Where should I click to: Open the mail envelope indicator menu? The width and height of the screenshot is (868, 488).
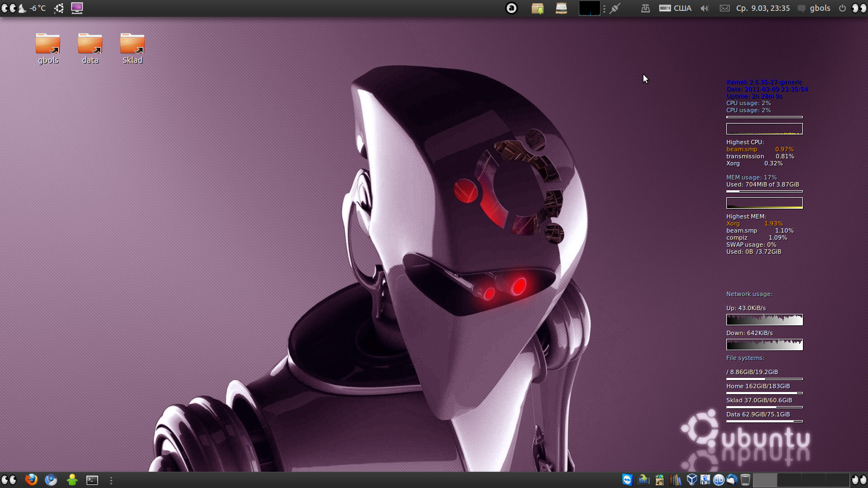[x=724, y=8]
